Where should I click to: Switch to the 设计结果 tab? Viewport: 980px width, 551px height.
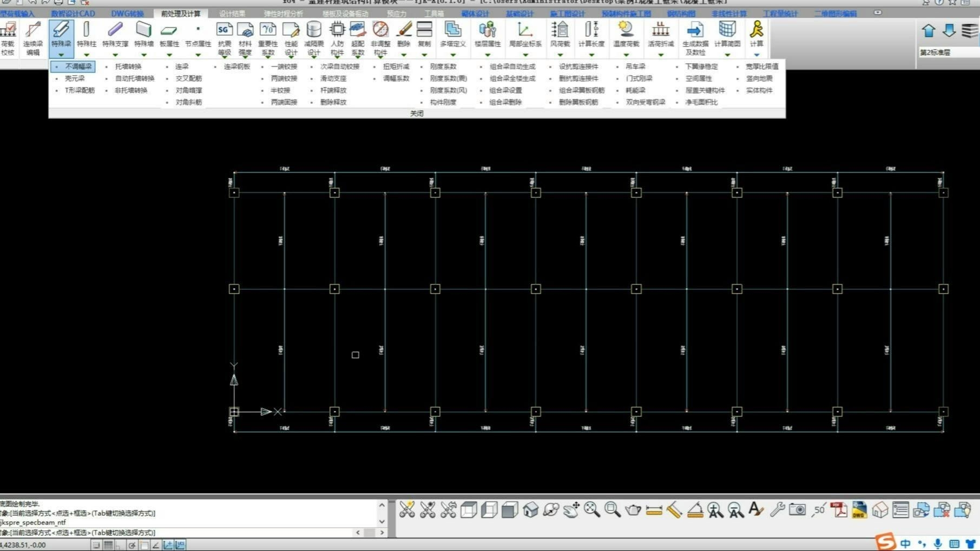click(x=232, y=14)
